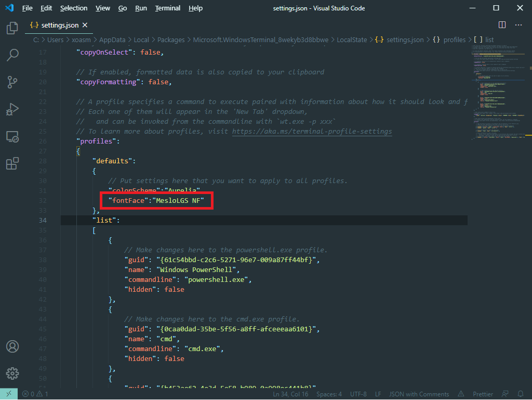Click line number 32 in gutter
Screen dimensions: 532x400
tap(43, 201)
